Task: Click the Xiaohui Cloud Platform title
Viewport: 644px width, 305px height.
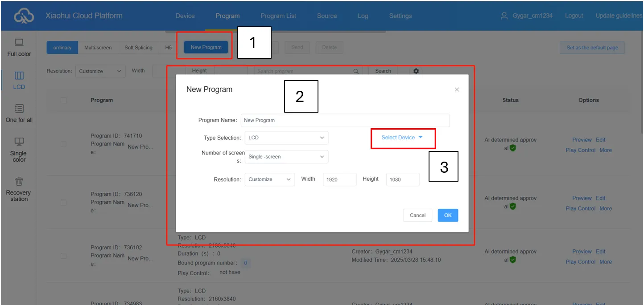Action: [x=84, y=16]
